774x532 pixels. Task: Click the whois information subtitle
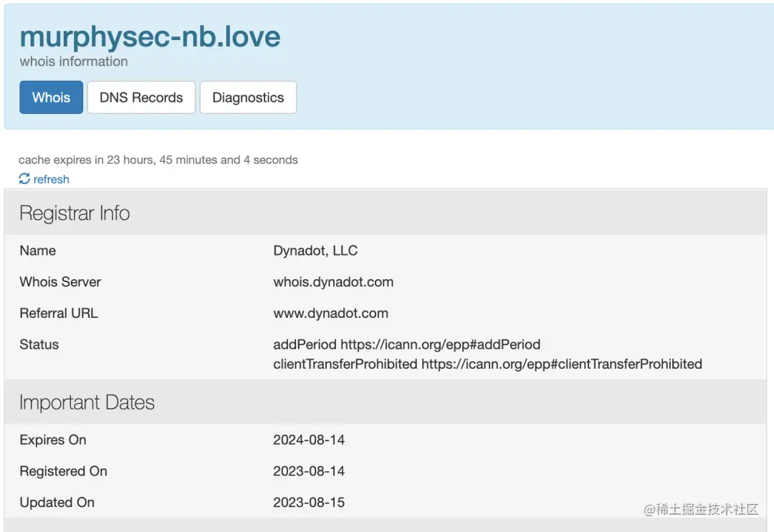(x=74, y=62)
